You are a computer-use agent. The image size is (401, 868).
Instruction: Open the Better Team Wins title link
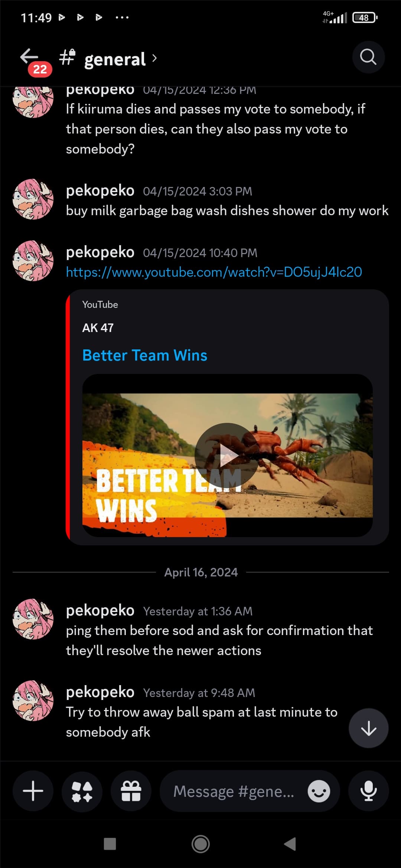click(x=145, y=355)
